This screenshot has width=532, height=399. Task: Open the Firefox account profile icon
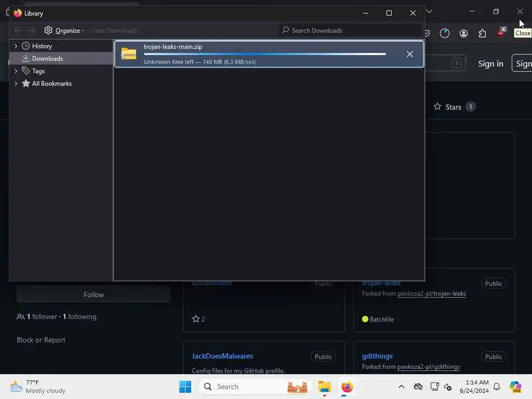point(463,33)
